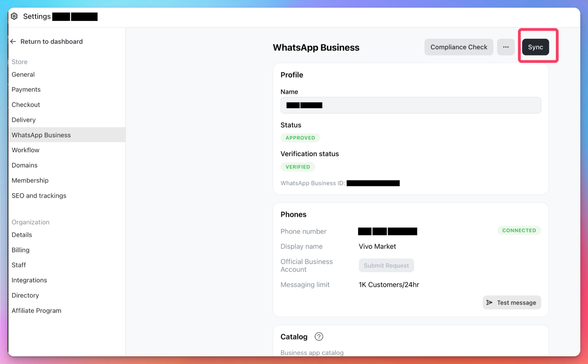
Task: Send a Test message
Action: tap(512, 302)
